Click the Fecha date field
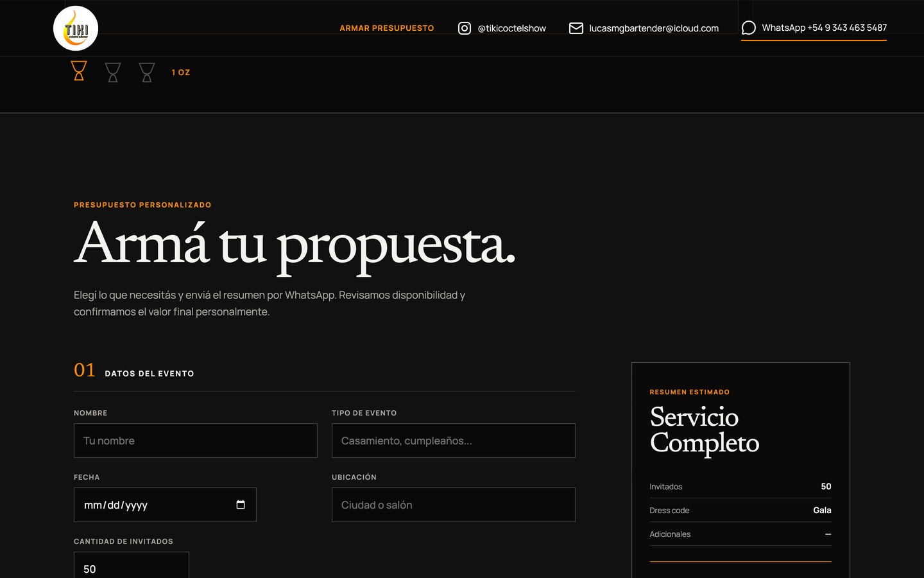924x578 pixels. tap(165, 505)
